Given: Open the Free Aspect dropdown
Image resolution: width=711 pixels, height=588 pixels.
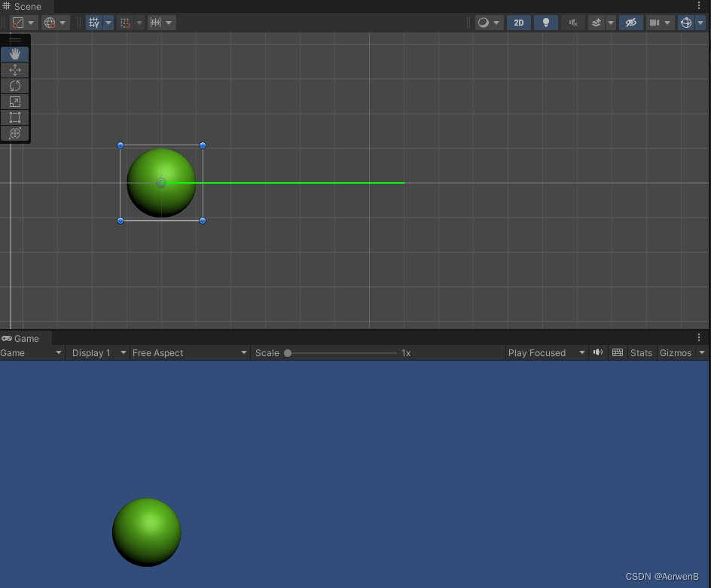Looking at the screenshot, I should click(x=188, y=352).
